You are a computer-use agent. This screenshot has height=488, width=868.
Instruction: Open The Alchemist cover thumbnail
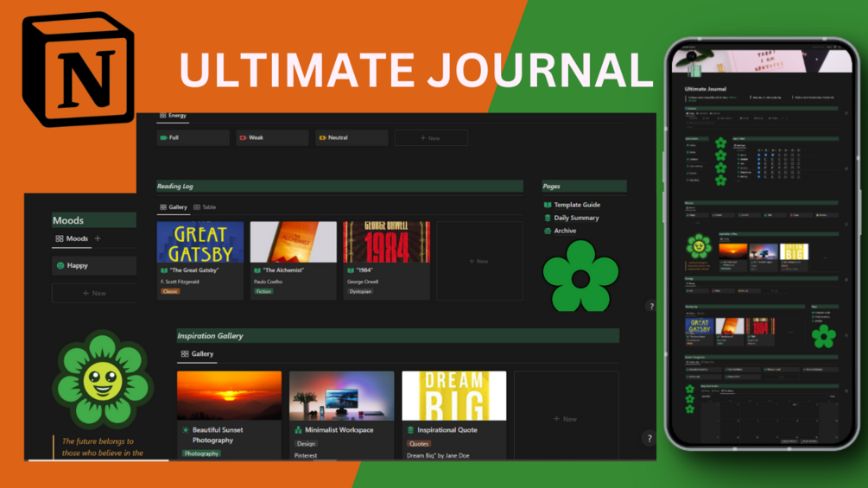pos(293,242)
